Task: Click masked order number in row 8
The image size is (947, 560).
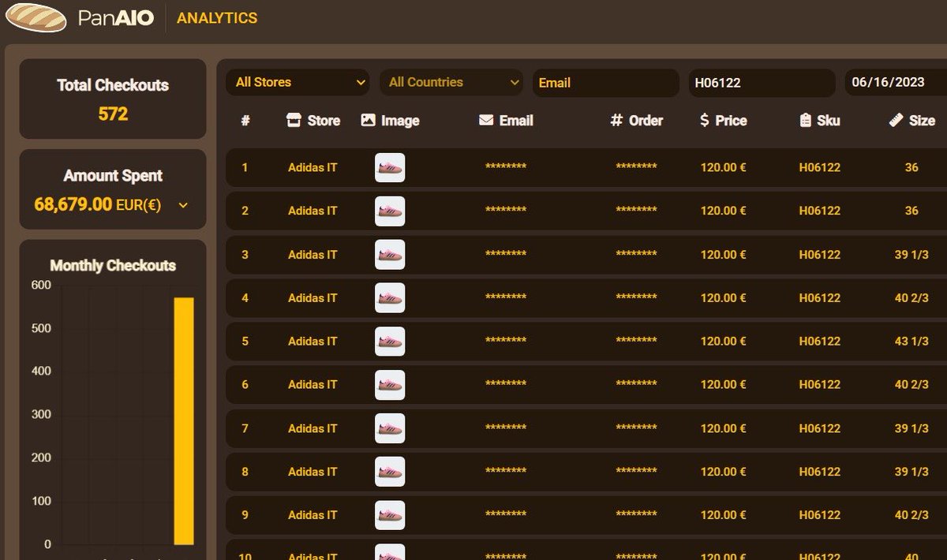Action: (636, 472)
